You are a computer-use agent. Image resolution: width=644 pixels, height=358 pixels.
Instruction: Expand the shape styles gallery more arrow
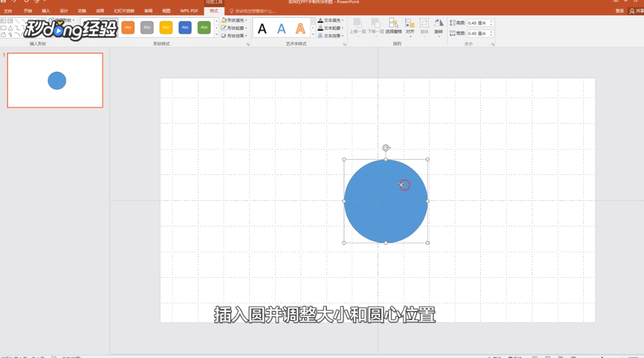(x=216, y=35)
